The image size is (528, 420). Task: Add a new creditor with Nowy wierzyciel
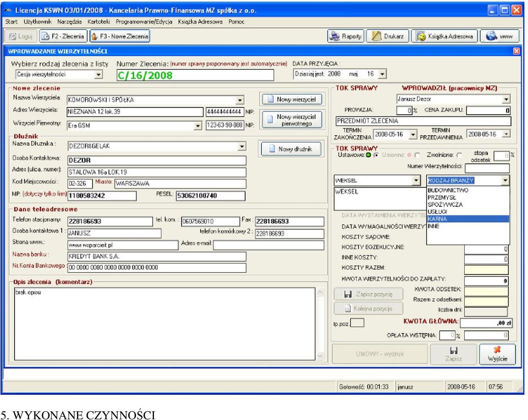pyautogui.click(x=292, y=100)
